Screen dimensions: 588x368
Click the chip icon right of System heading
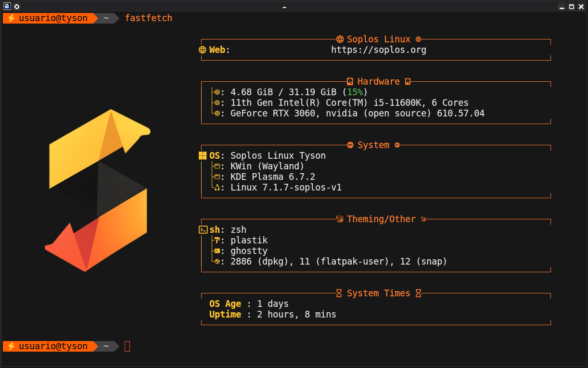(397, 145)
